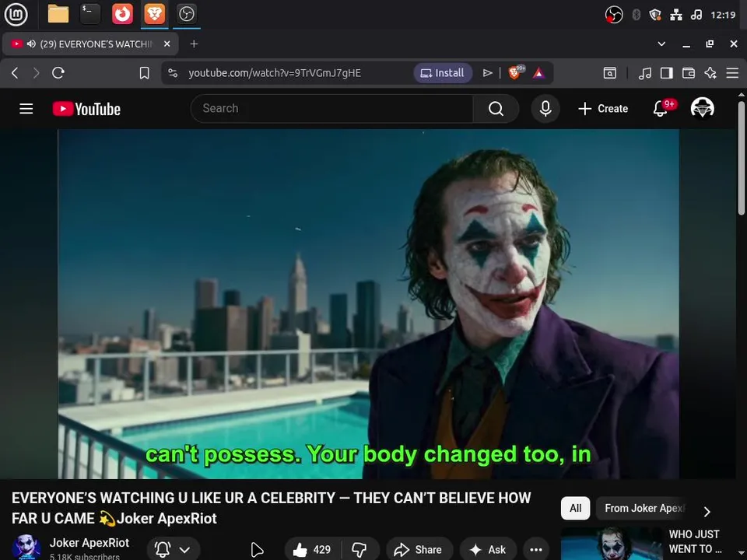This screenshot has height=560, width=747.
Task: View site information settings icon
Action: point(173,73)
